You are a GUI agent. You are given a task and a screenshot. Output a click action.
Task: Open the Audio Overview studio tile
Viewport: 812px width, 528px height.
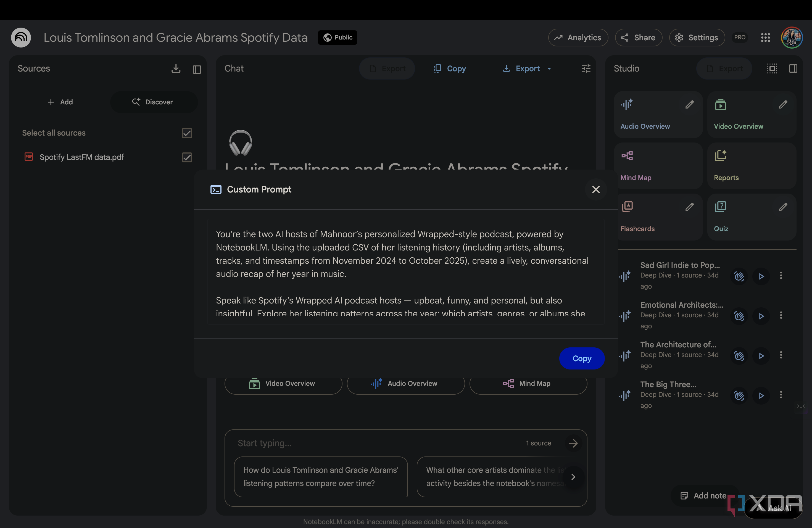658,115
